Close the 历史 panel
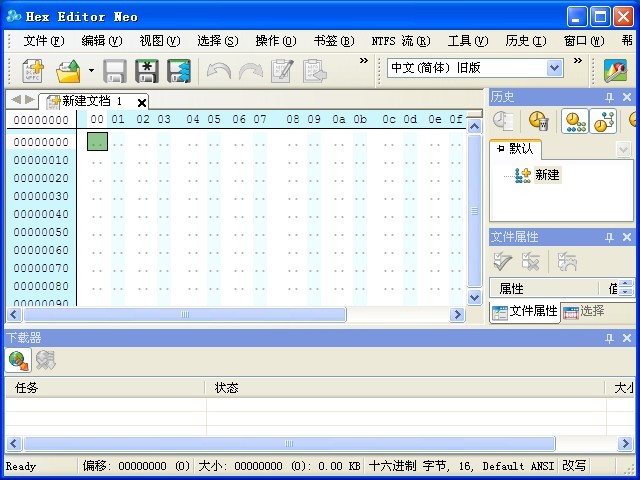The height and width of the screenshot is (480, 640). [x=627, y=97]
